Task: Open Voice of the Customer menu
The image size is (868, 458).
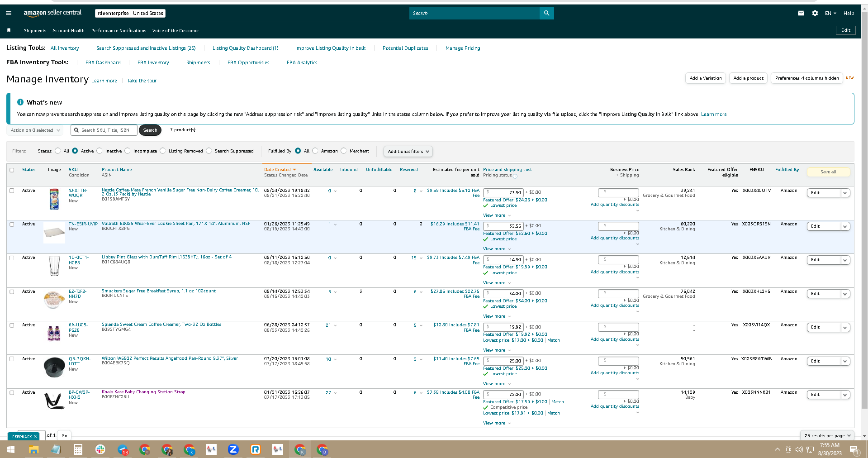Action: [175, 30]
